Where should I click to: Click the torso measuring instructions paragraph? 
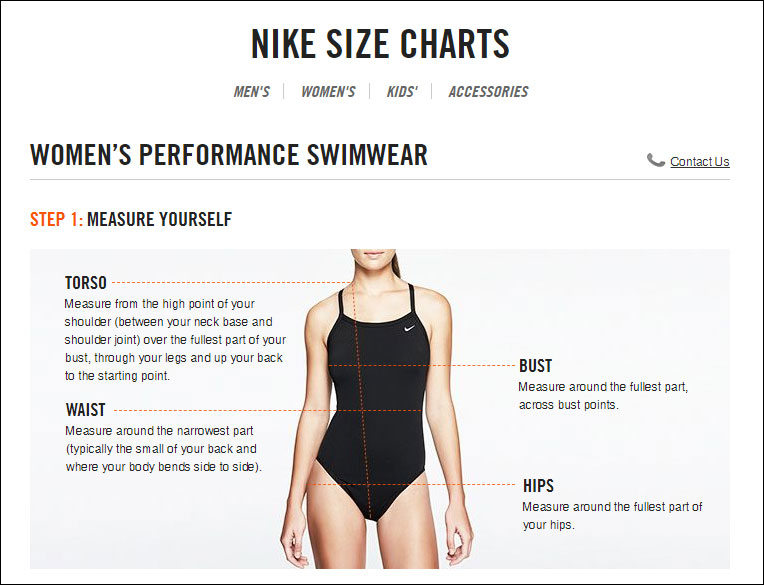point(175,340)
